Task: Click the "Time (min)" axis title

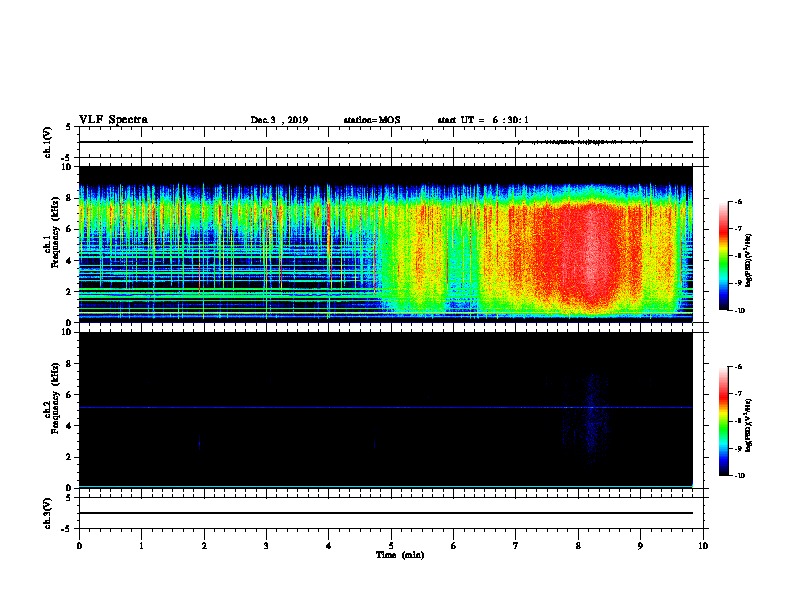Action: tap(400, 555)
